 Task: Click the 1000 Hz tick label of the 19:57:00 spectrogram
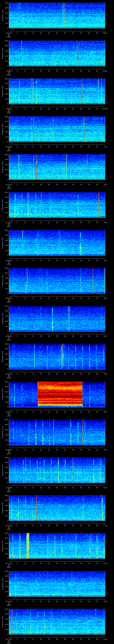pos(6,3)
